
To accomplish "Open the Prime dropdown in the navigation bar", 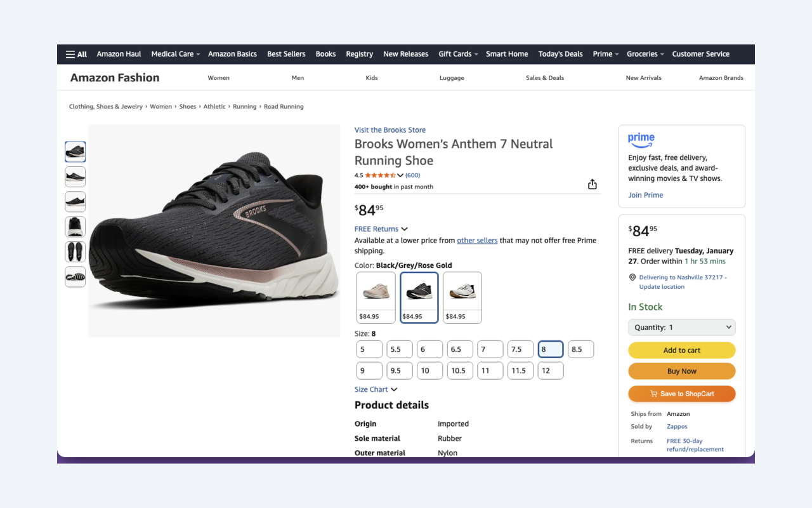I will tap(605, 54).
